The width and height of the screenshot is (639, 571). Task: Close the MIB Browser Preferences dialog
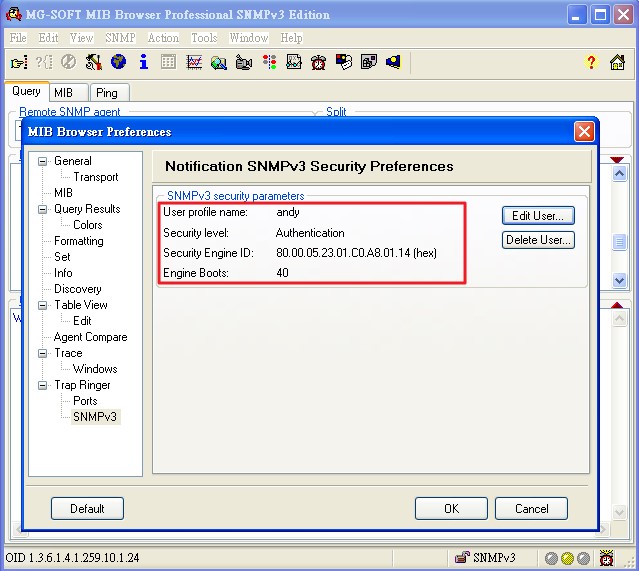click(584, 132)
